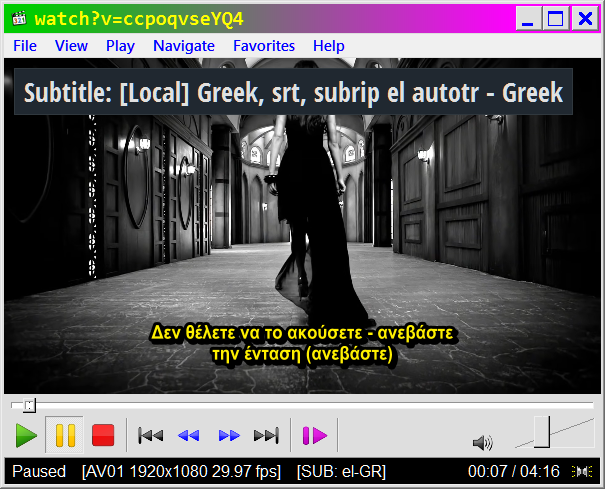The height and width of the screenshot is (489, 605).
Task: Skip to the next track
Action: pos(266,436)
